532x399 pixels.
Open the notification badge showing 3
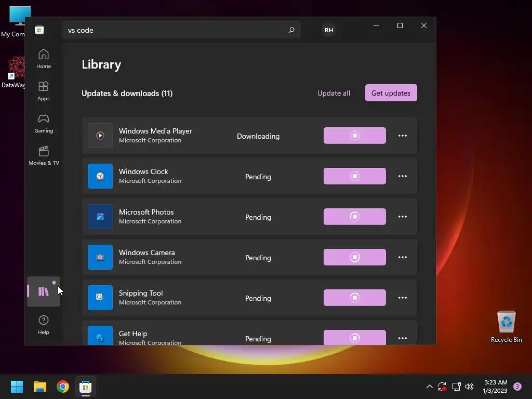(517, 387)
